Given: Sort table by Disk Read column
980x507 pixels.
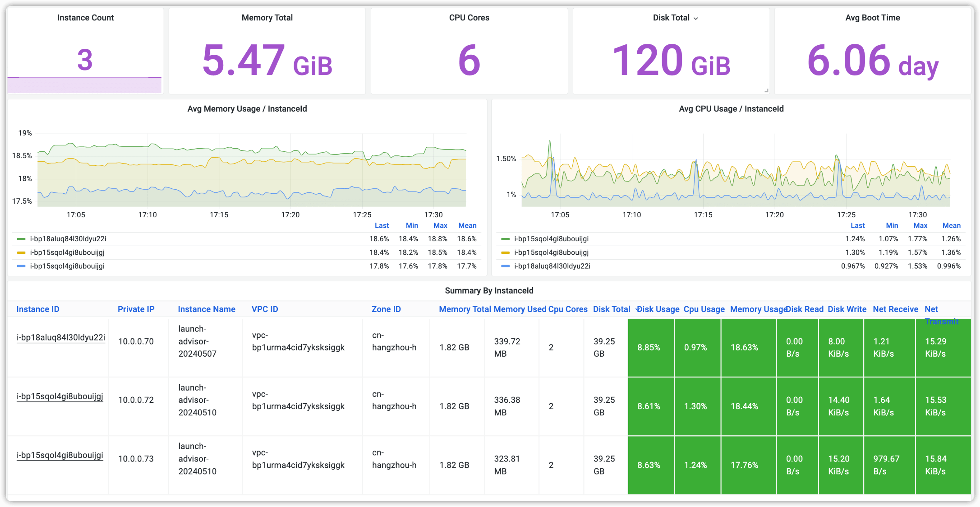Looking at the screenshot, I should pos(805,309).
